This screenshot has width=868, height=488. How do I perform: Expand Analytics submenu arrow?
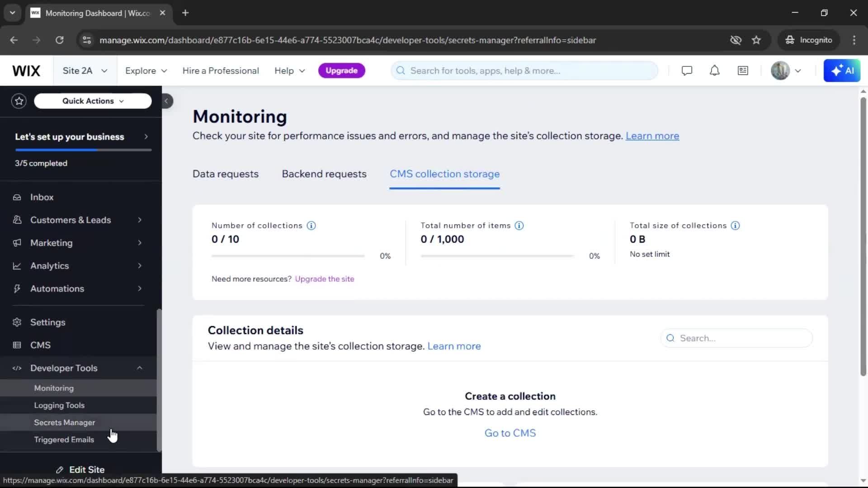pos(140,266)
